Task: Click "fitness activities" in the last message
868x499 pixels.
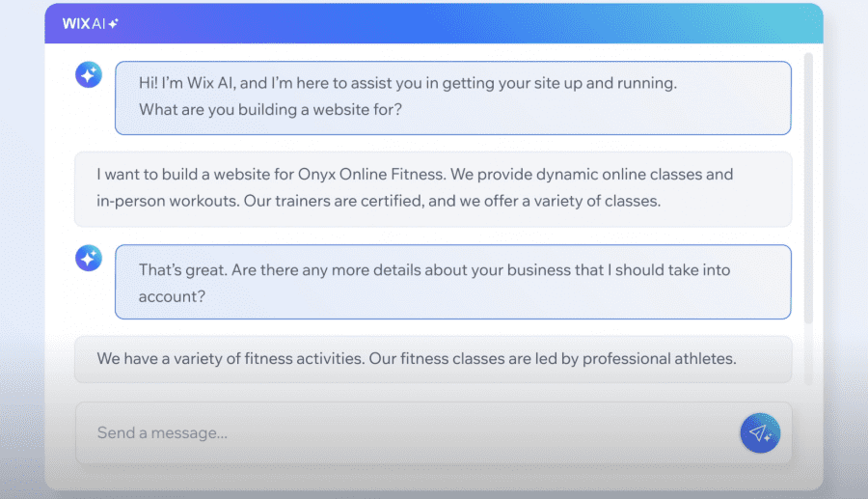Action: point(304,359)
